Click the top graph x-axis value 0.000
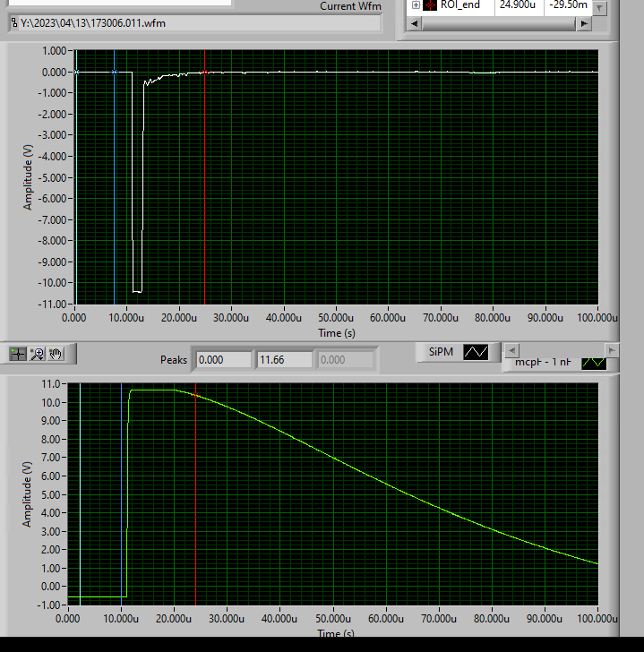 tap(74, 318)
